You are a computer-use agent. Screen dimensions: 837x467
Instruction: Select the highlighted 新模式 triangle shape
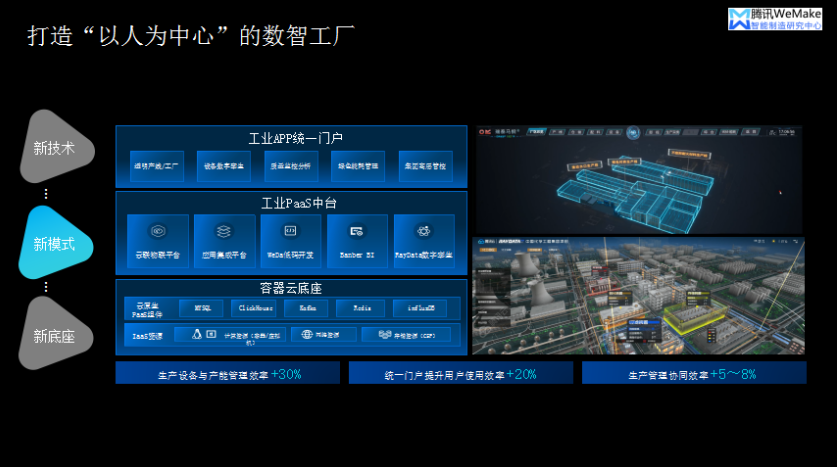(x=56, y=243)
